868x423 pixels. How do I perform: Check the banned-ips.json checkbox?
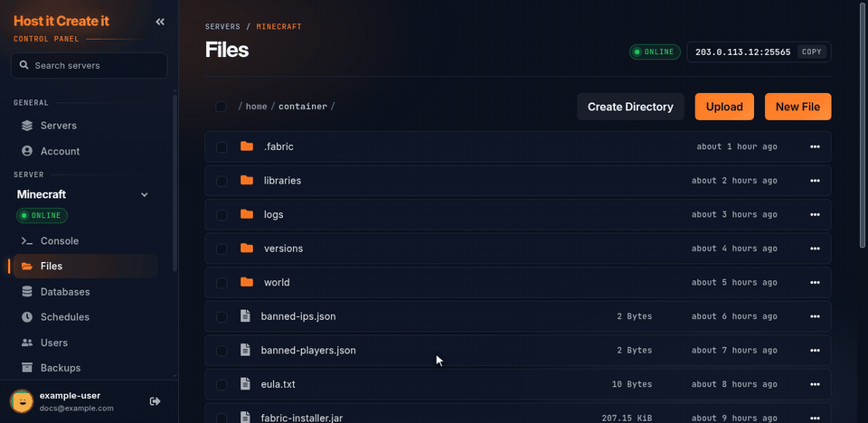222,316
